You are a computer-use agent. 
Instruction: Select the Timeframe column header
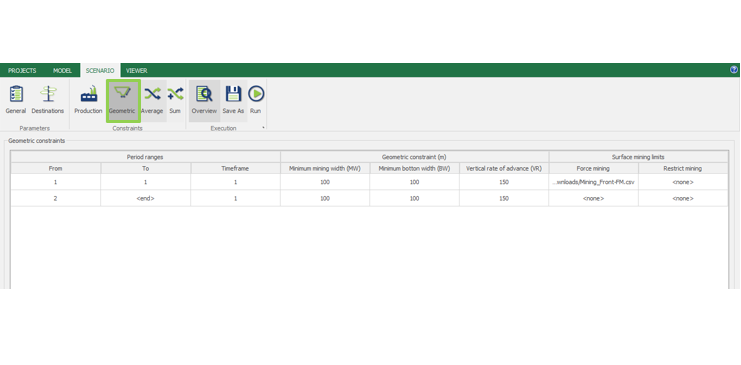coord(235,168)
